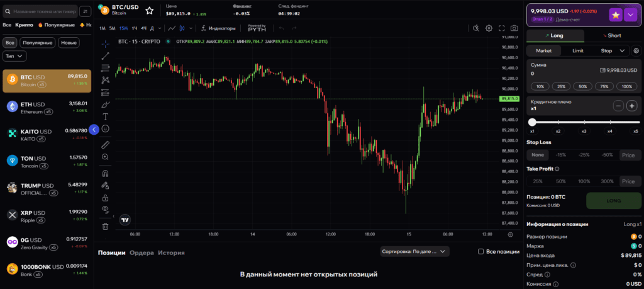Select the trend line drawing tool
The height and width of the screenshot is (289, 644).
[106, 56]
